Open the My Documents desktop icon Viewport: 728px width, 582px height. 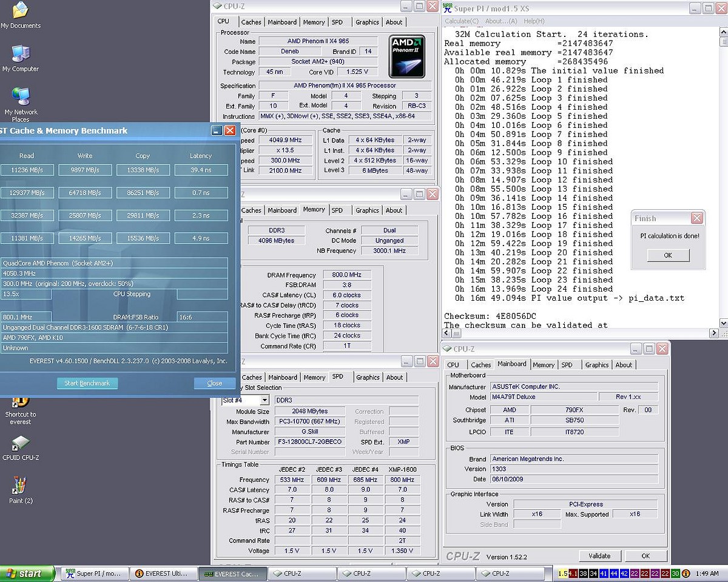click(20, 15)
